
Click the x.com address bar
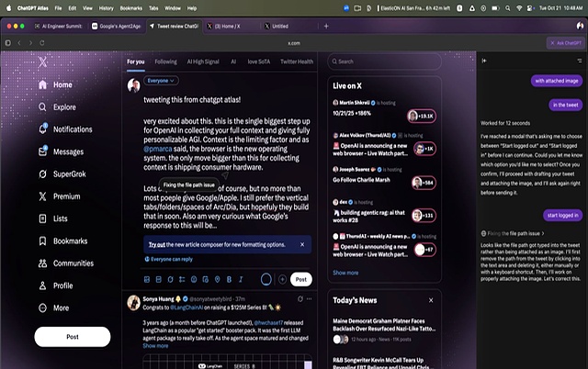click(x=294, y=43)
